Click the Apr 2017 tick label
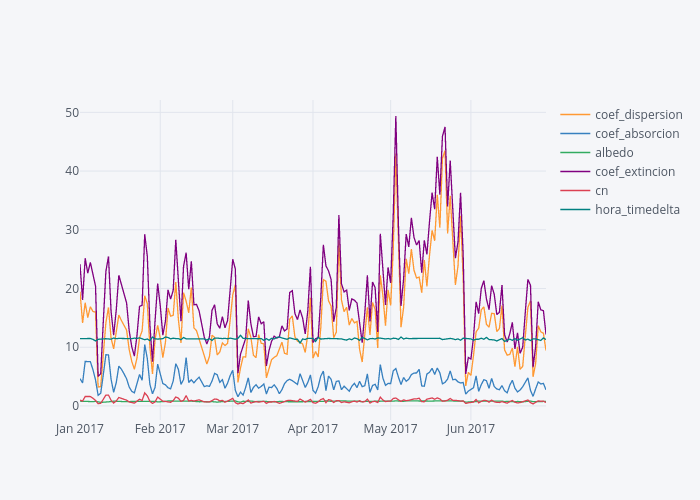 (312, 429)
